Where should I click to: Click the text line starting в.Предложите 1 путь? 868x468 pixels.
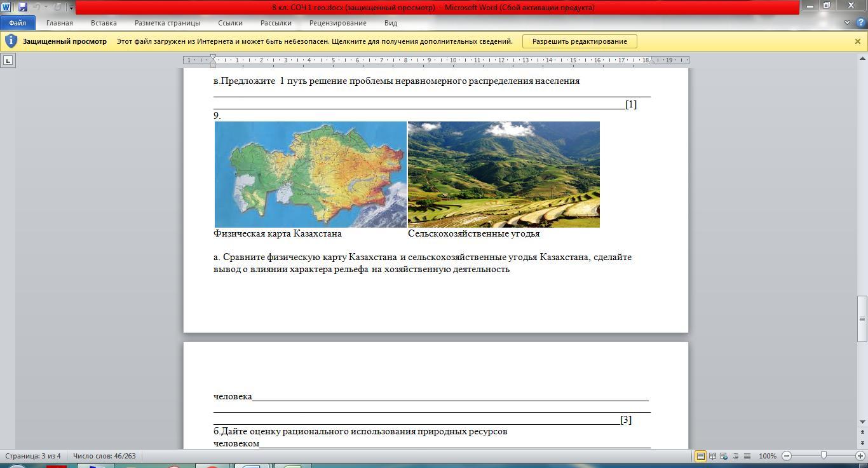click(x=397, y=81)
